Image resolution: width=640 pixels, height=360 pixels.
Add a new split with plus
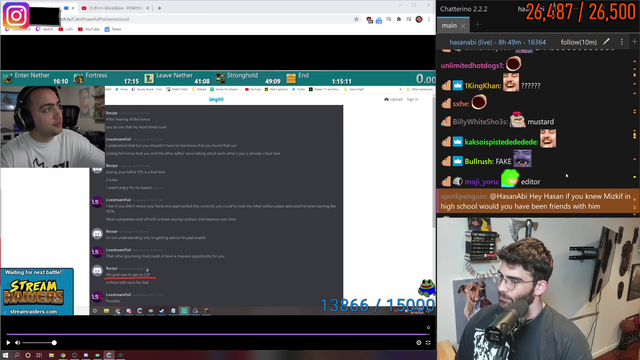point(634,42)
